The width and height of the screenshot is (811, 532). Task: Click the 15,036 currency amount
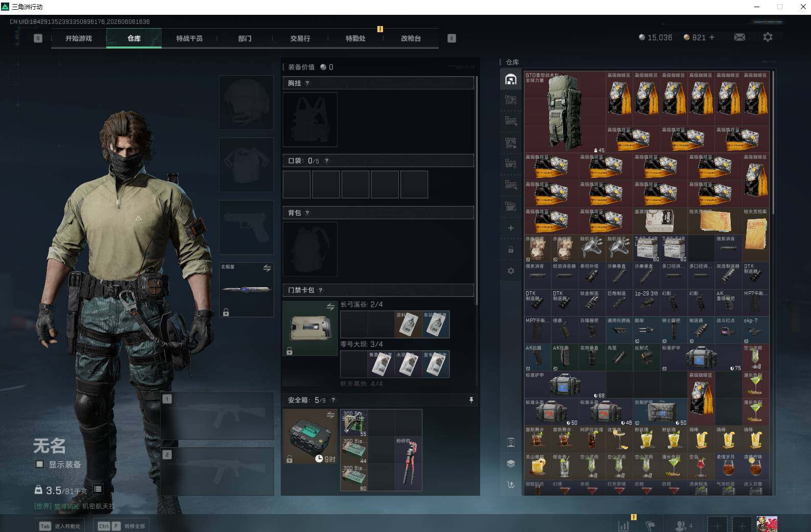(x=660, y=37)
